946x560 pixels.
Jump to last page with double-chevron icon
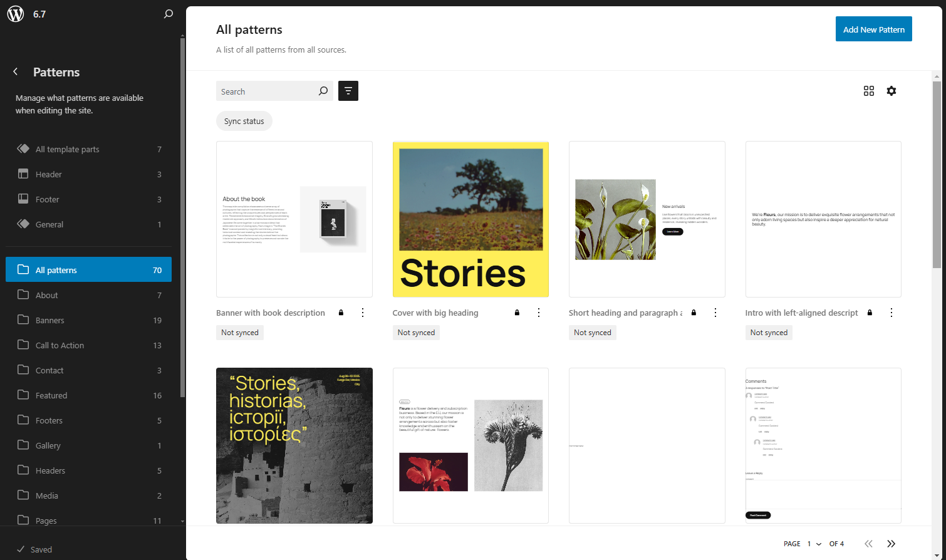coord(891,544)
